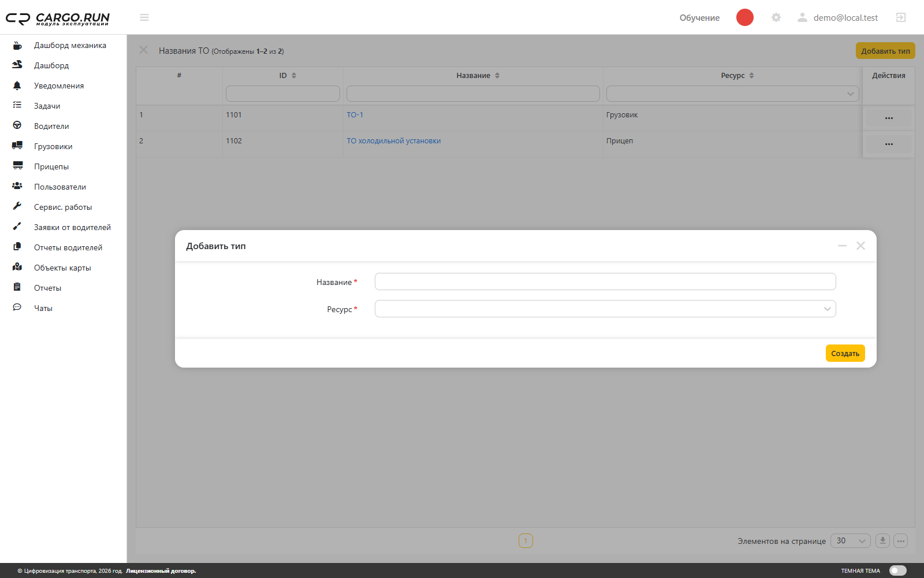
Task: Open the ТО-1 link
Action: point(355,115)
